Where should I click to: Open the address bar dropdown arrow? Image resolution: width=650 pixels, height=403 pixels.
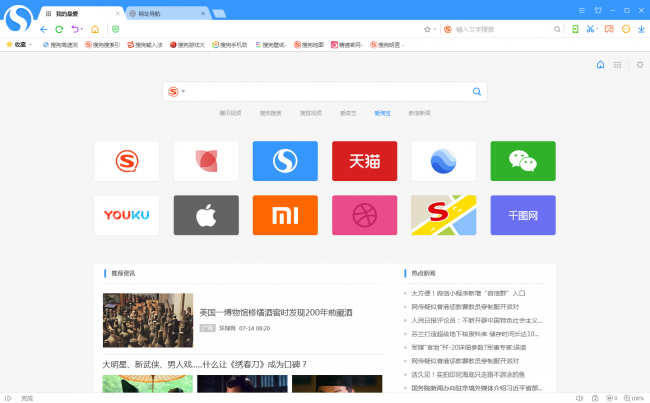[436, 29]
